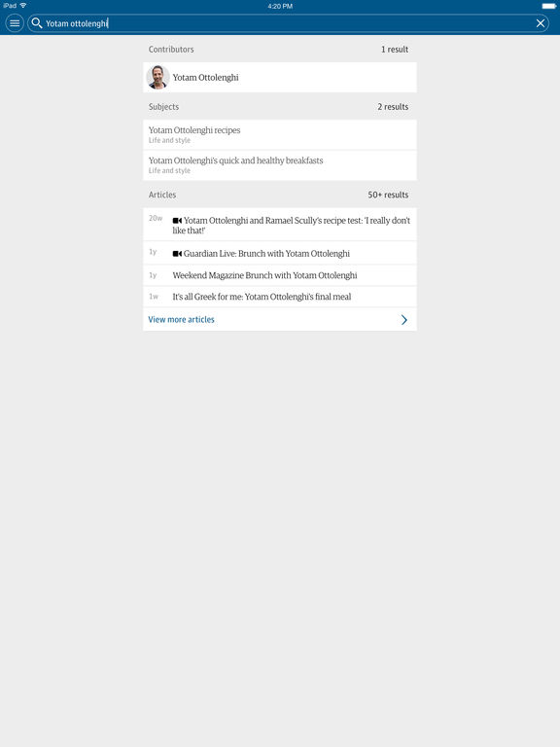Screen dimensions: 560x747
Task: Open the Yotam Ottolenghi contributor result
Action: pos(280,77)
